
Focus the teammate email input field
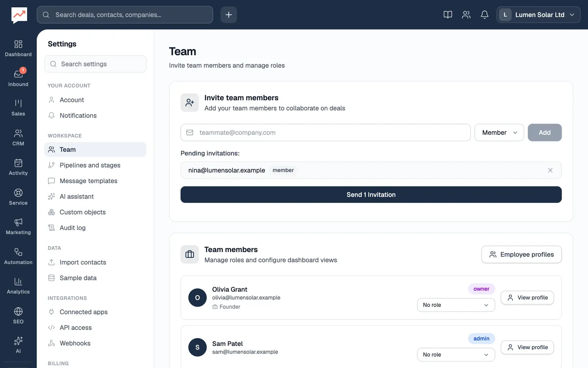click(x=325, y=132)
